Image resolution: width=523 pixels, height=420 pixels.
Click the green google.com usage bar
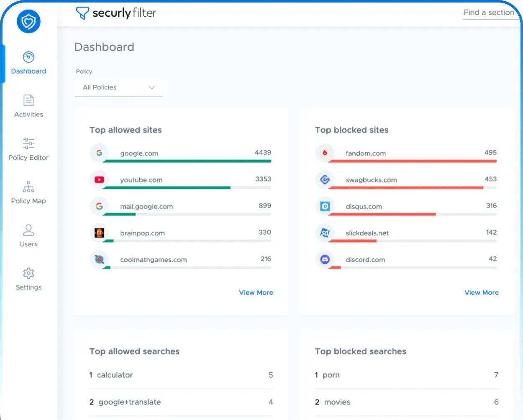[x=187, y=161]
